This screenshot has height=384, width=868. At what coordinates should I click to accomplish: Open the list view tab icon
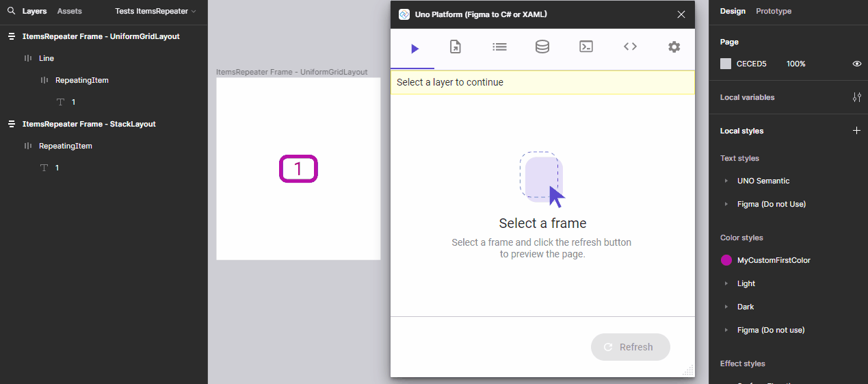pyautogui.click(x=499, y=47)
